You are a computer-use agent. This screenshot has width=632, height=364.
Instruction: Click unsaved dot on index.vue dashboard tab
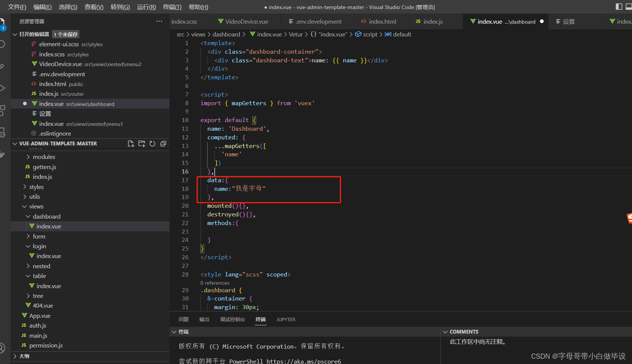(542, 21)
